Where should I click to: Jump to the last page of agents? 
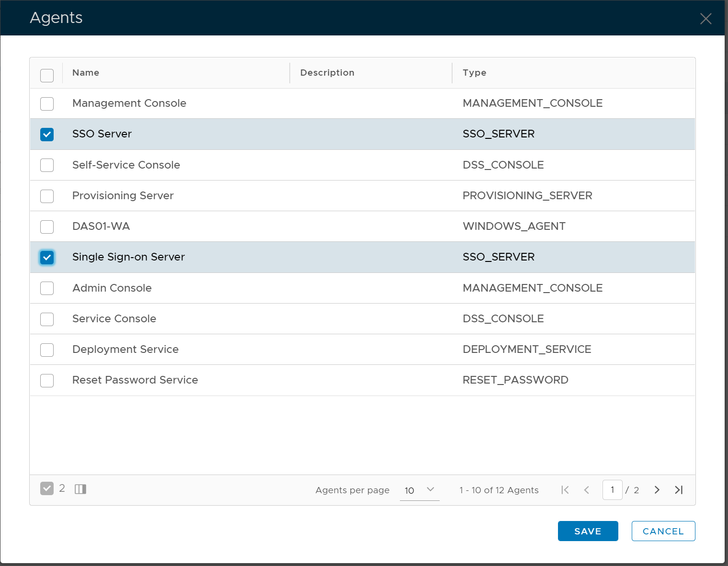pos(679,490)
